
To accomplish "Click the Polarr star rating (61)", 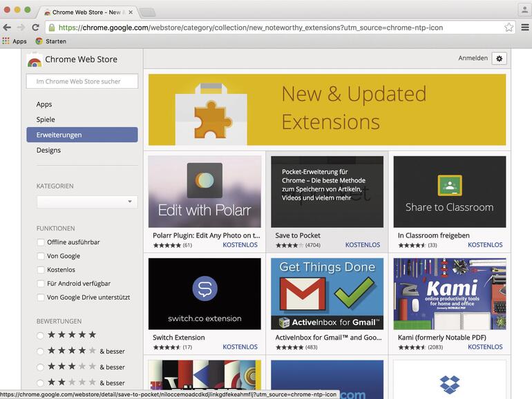I will pos(172,245).
